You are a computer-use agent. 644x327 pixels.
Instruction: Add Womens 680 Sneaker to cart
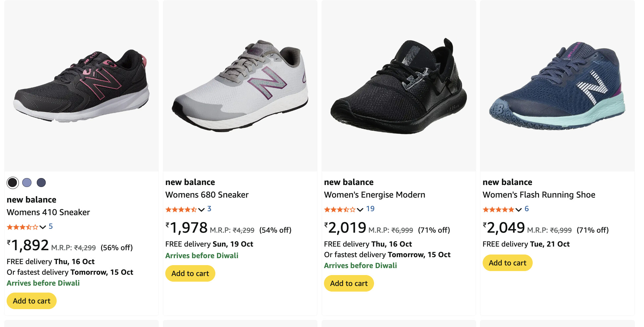[x=190, y=273]
